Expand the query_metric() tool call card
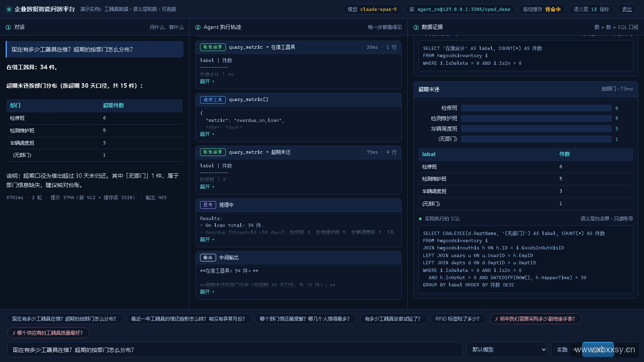The height and width of the screenshot is (362, 644). coord(207,134)
